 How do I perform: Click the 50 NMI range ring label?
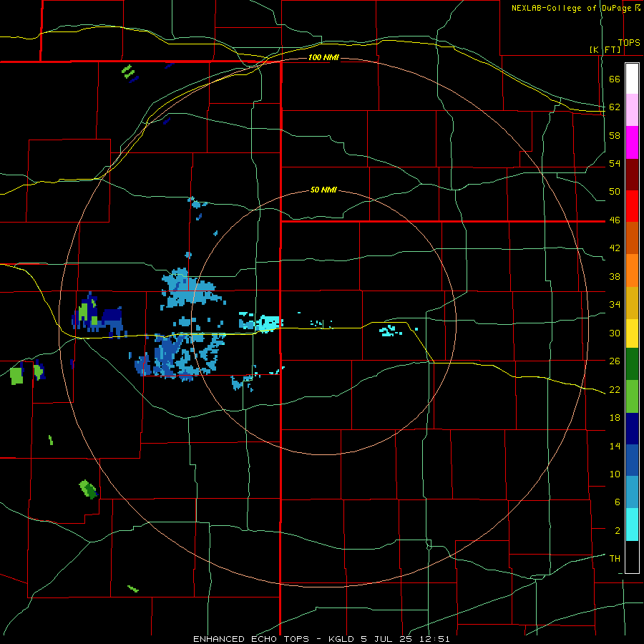[x=323, y=190]
